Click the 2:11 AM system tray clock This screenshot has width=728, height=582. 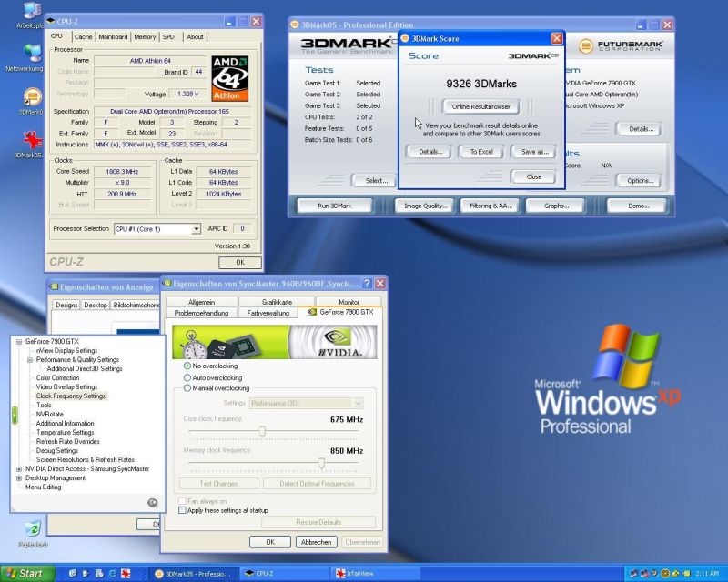[x=707, y=574]
